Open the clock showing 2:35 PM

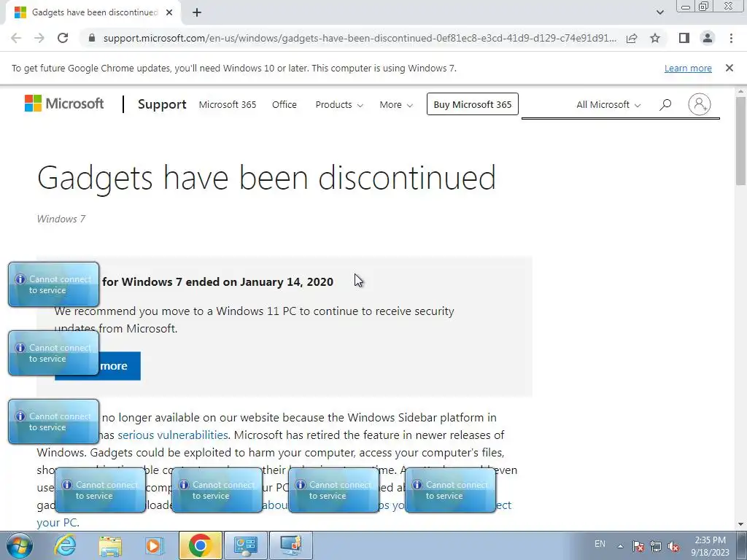coord(710,546)
